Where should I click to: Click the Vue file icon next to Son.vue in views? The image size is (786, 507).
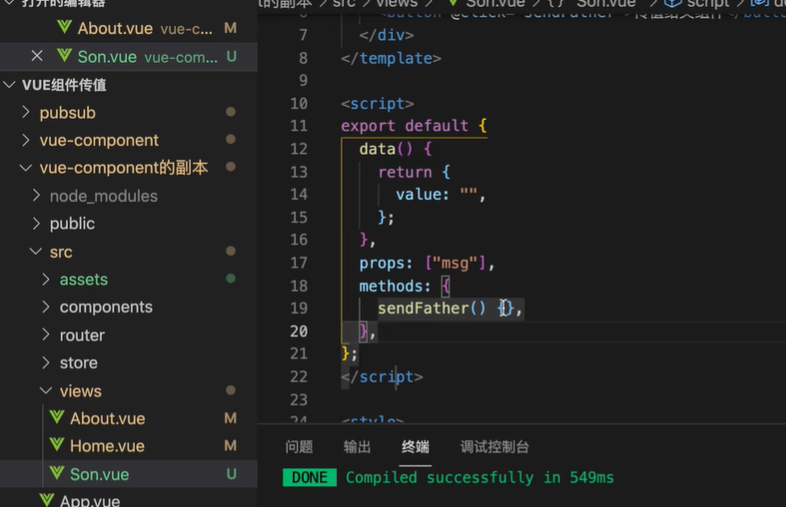coord(57,473)
